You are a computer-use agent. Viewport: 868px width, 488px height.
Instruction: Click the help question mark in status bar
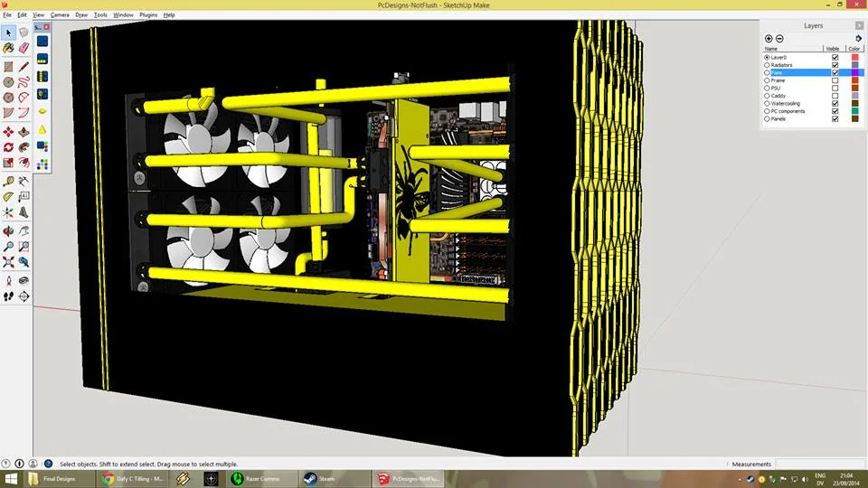click(48, 464)
